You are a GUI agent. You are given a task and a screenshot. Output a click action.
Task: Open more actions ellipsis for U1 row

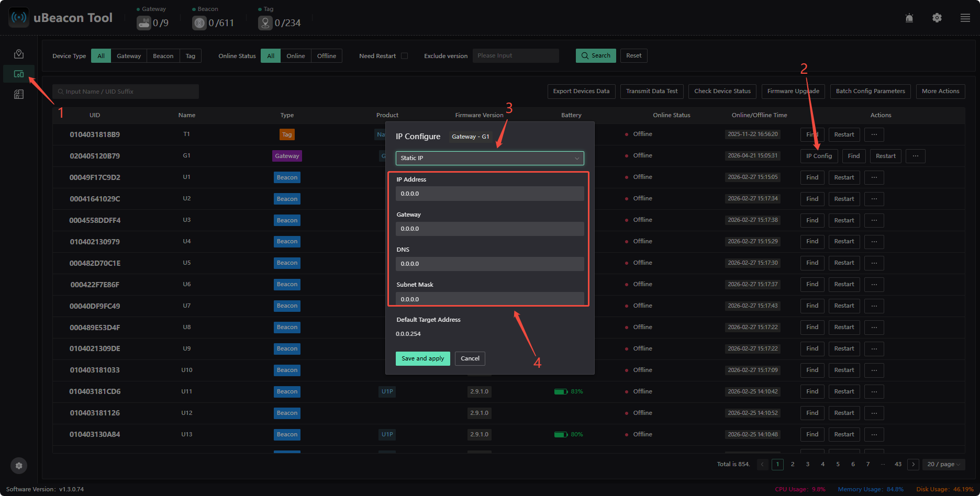pyautogui.click(x=874, y=177)
